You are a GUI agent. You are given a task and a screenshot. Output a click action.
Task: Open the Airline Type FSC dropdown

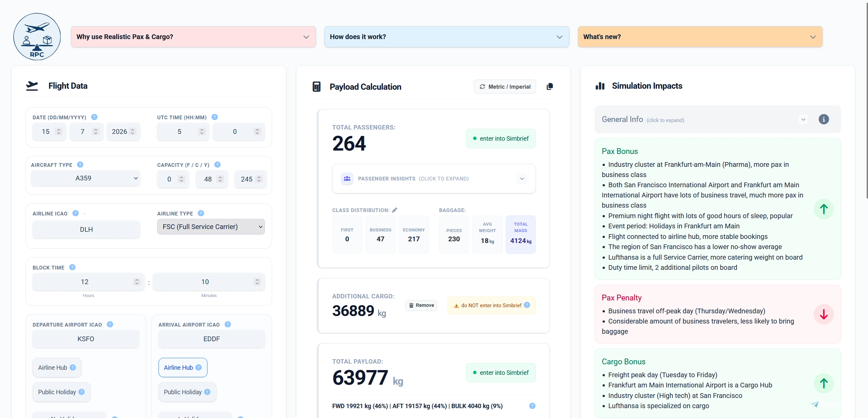point(211,227)
